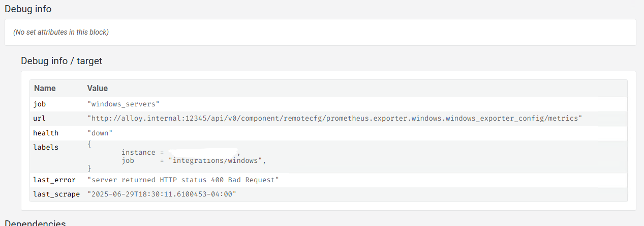Click the labels row name cell
The width and height of the screenshot is (644, 226).
46,147
